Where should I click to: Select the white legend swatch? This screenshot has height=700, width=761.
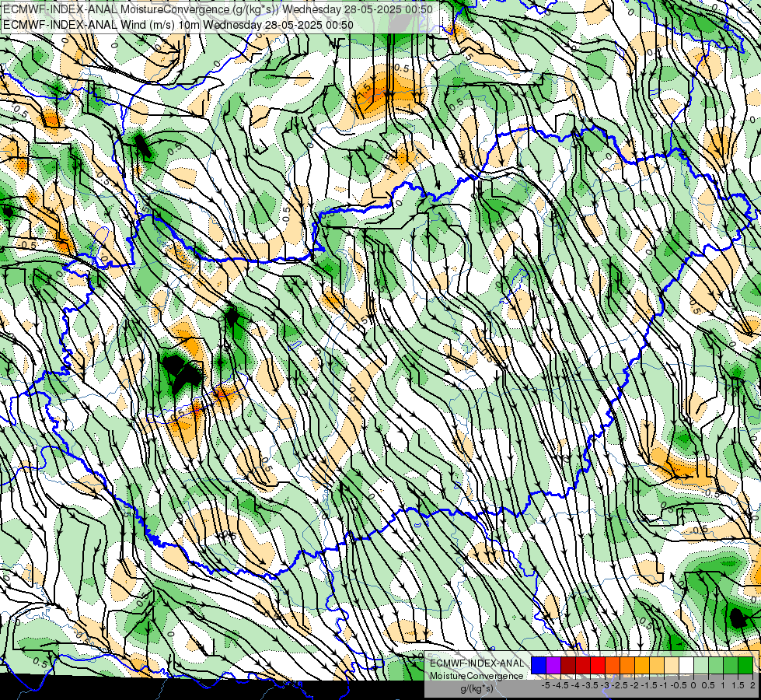coord(686,665)
